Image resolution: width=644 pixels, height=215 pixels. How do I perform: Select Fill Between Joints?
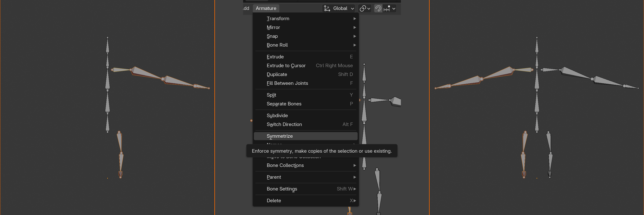[x=306, y=83]
